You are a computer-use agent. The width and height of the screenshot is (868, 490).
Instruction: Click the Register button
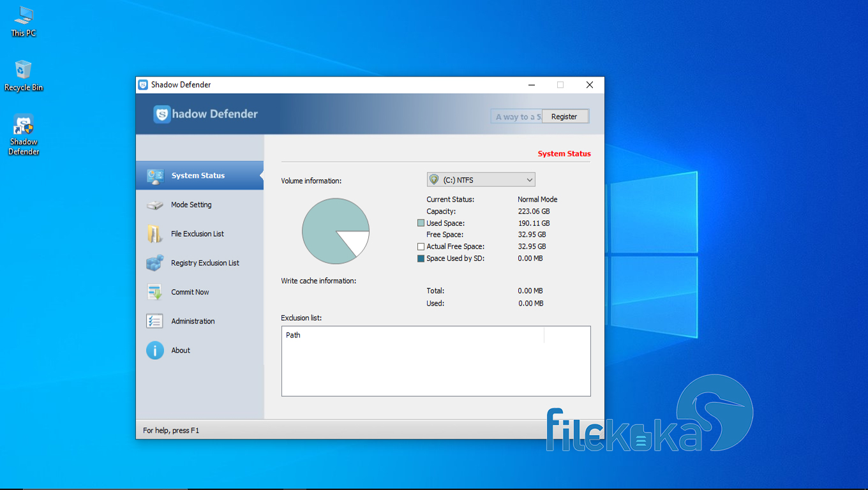pyautogui.click(x=564, y=117)
